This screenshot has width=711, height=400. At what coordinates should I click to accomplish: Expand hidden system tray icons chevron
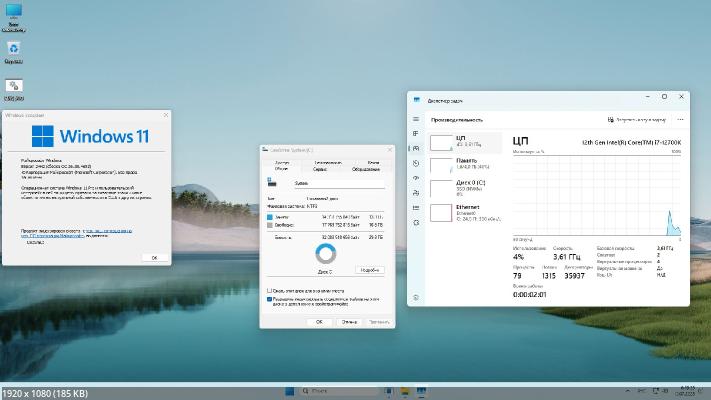(x=628, y=391)
